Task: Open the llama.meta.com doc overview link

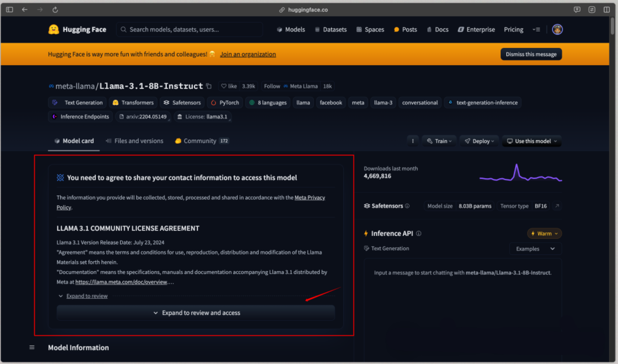Action: 121,282
